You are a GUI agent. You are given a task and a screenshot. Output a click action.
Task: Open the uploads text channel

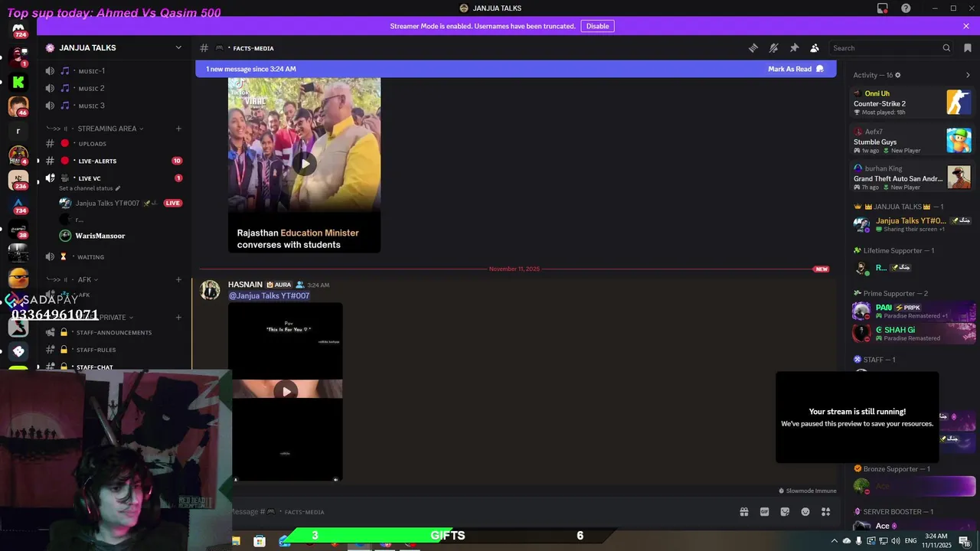point(115,143)
